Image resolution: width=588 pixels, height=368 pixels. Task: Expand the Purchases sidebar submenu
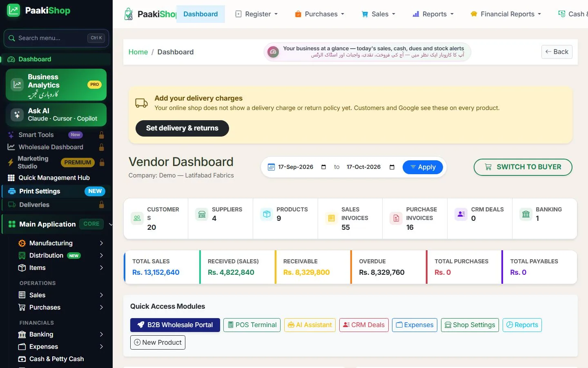[101, 307]
